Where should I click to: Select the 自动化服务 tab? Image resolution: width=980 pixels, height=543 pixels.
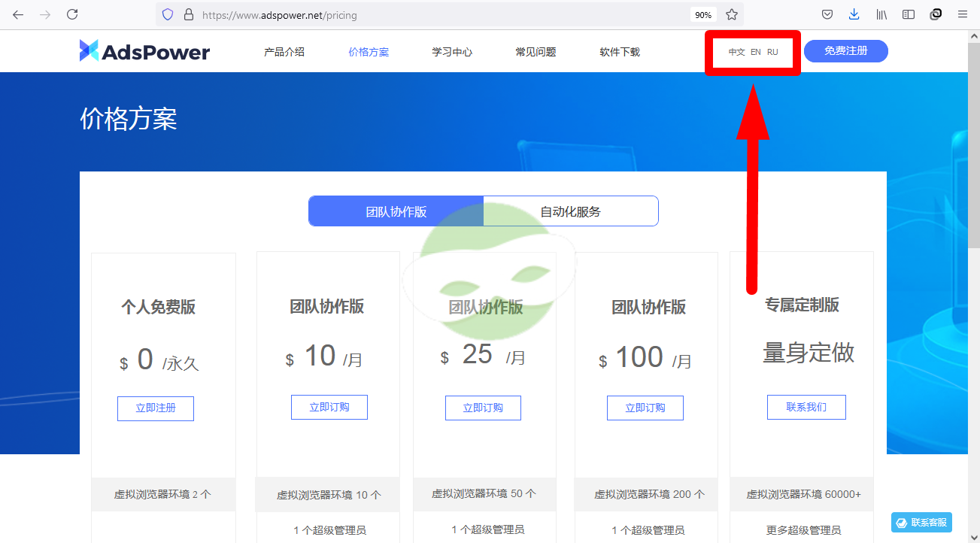pos(571,211)
